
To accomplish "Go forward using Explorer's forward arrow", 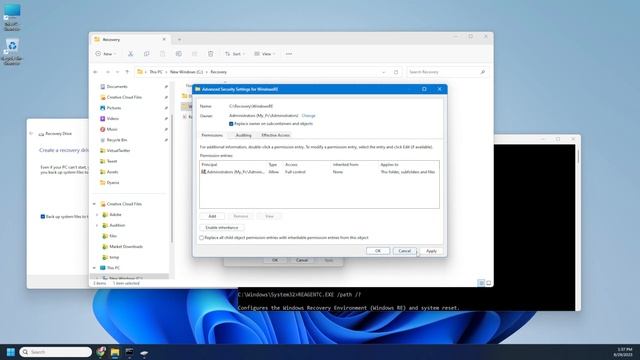I will coord(108,72).
